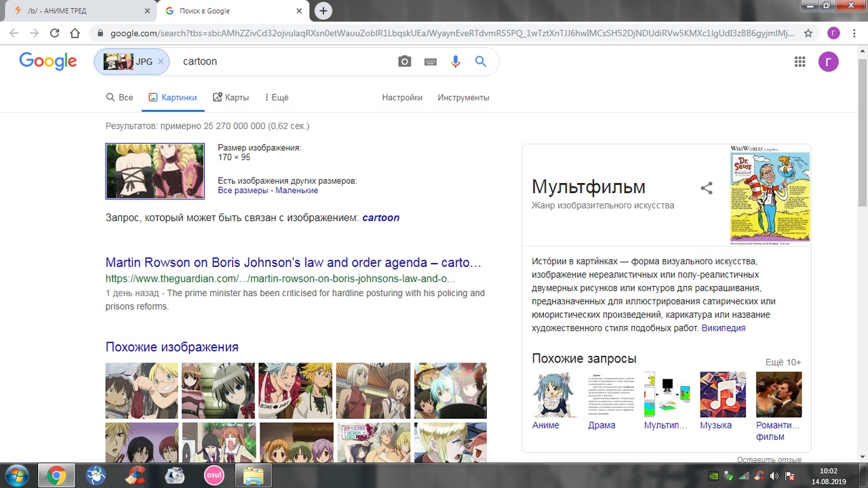Open the NVIDIA tray icon
Image resolution: width=868 pixels, height=488 pixels.
(713, 476)
